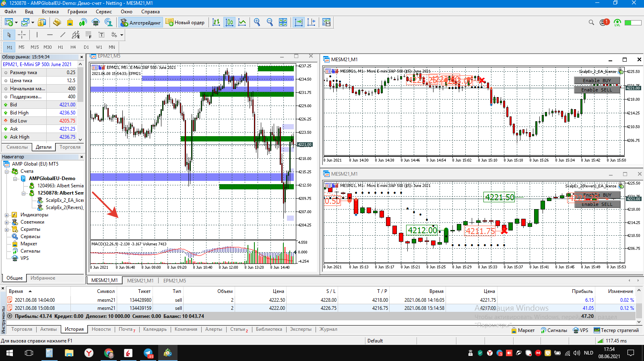Open ScalpEx_2(Revers) expert in Navigator

click(60, 207)
